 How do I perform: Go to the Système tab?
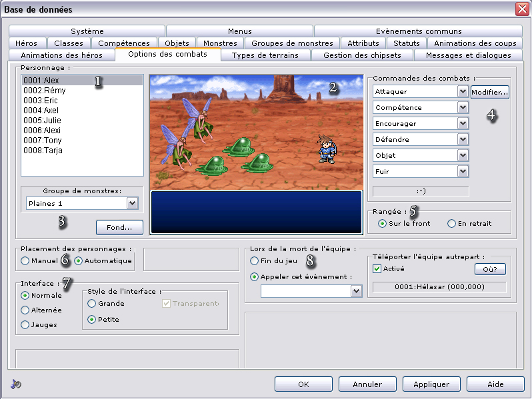pyautogui.click(x=87, y=31)
